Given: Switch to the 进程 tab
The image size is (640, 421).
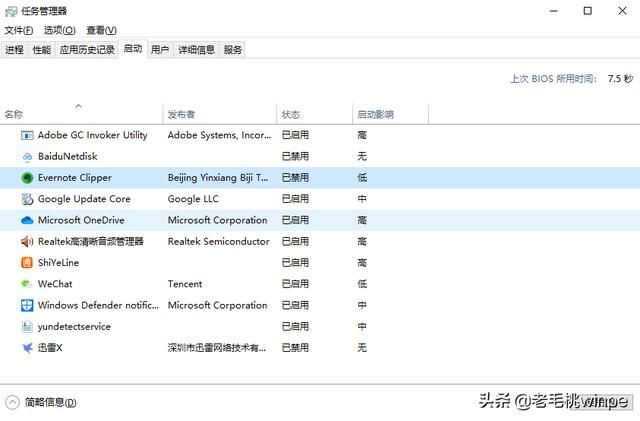Looking at the screenshot, I should 14,50.
